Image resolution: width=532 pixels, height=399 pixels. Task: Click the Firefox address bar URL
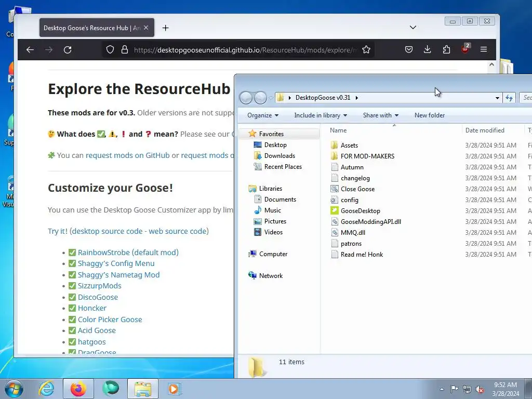point(245,50)
